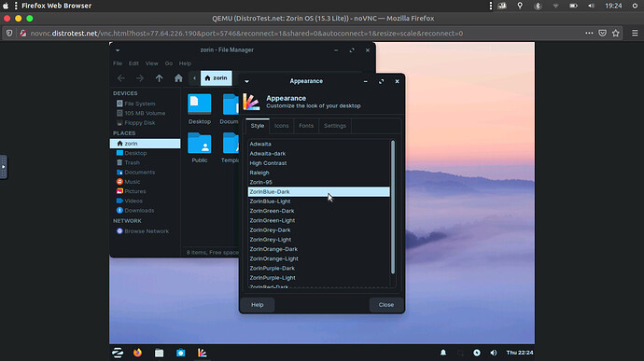Open Desktop in the Places sidebar
The image size is (644, 361).
(145, 153)
